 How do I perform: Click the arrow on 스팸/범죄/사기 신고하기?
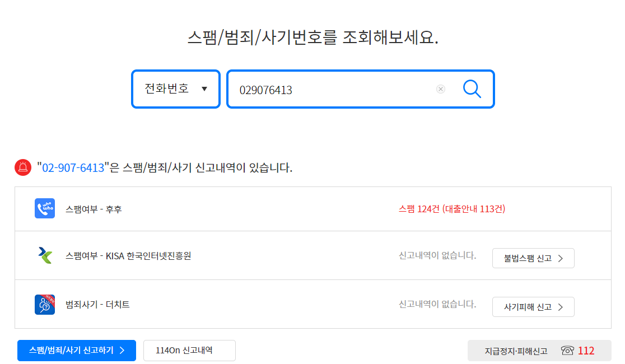pos(122,351)
